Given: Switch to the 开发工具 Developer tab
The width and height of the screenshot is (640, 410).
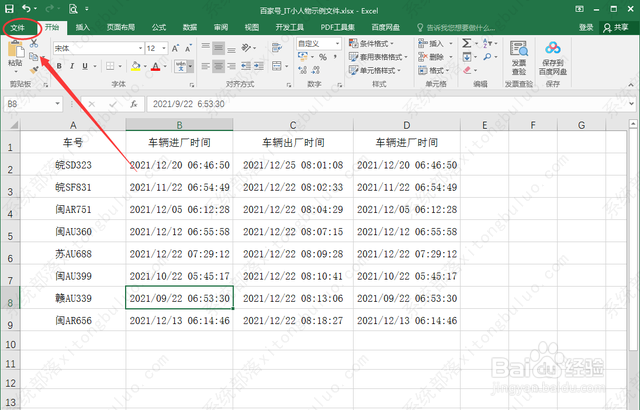Looking at the screenshot, I should click(290, 27).
